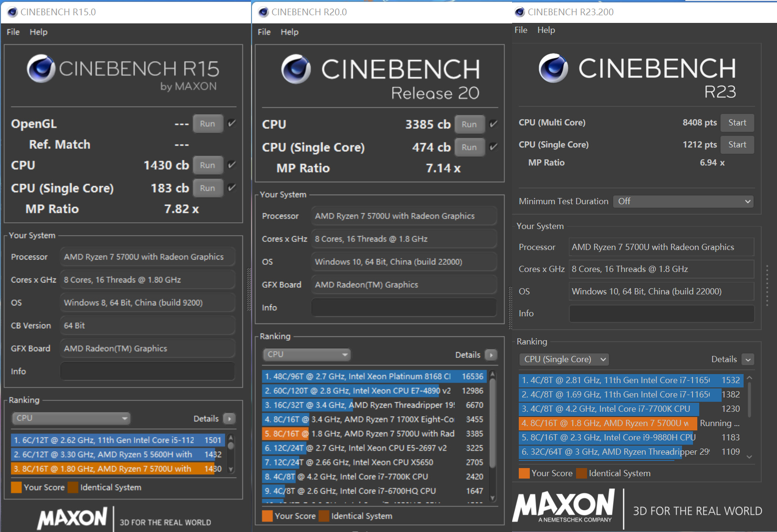Screen dimensions: 777x532
Task: Toggle the OpenGL test checkbox in R15
Action: click(x=232, y=123)
